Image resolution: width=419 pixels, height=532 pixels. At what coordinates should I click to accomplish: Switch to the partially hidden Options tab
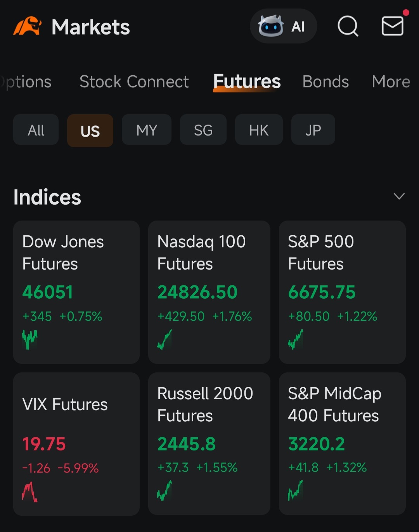(x=26, y=82)
